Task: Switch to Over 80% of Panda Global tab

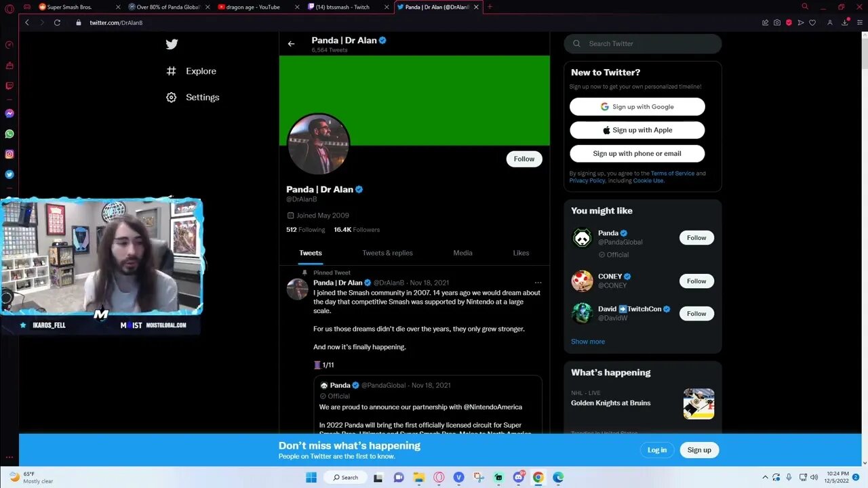Action: coord(169,7)
